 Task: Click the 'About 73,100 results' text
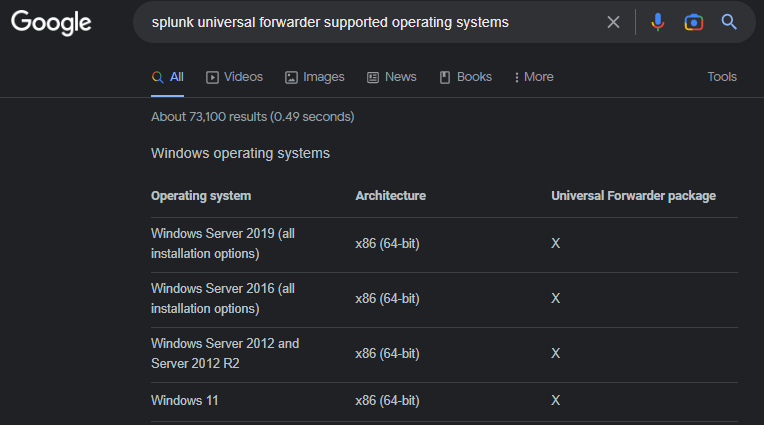(x=252, y=117)
